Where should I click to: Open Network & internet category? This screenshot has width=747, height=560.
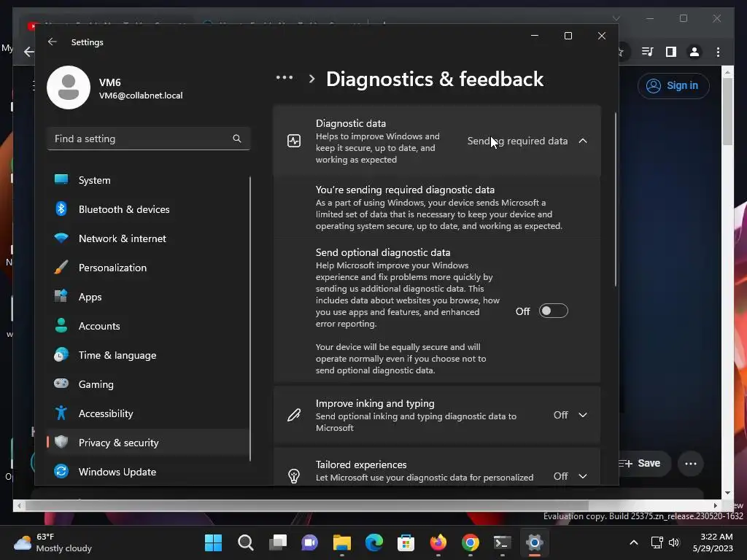click(148, 238)
